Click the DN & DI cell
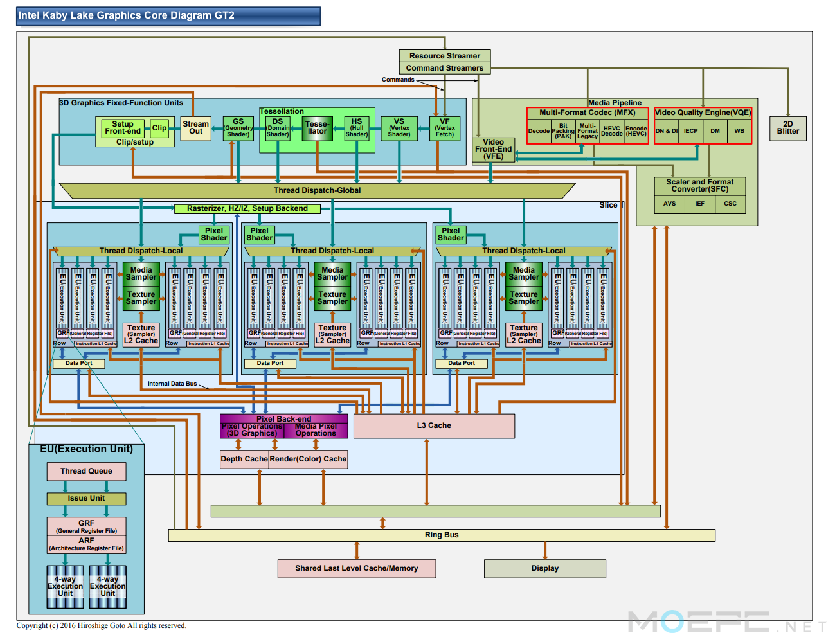This screenshot has width=837, height=644. (x=667, y=131)
